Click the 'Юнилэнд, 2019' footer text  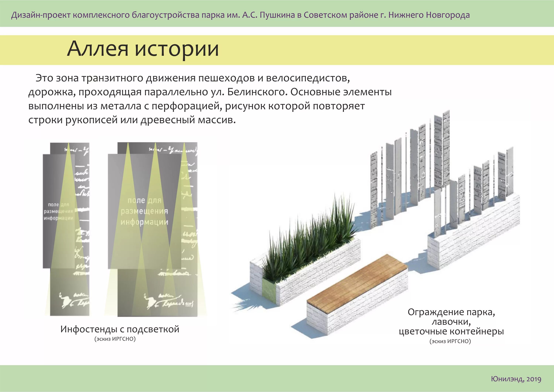[516, 379]
